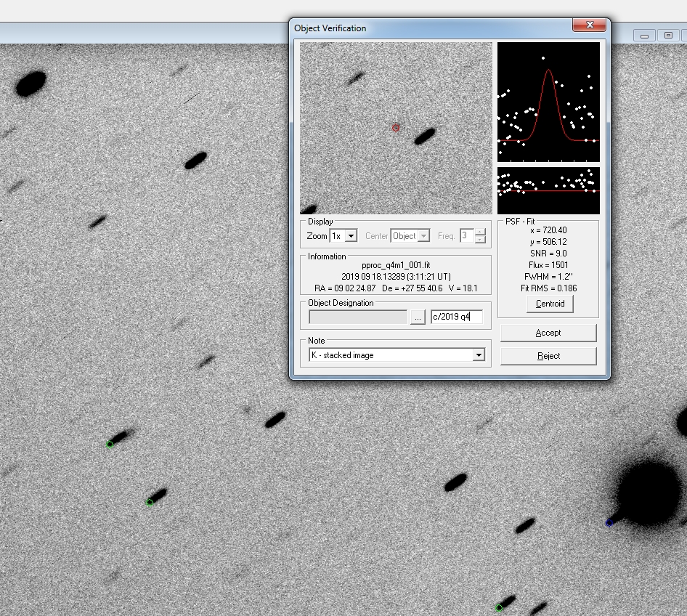
Task: Click the PSF fit curve plot
Action: click(548, 102)
